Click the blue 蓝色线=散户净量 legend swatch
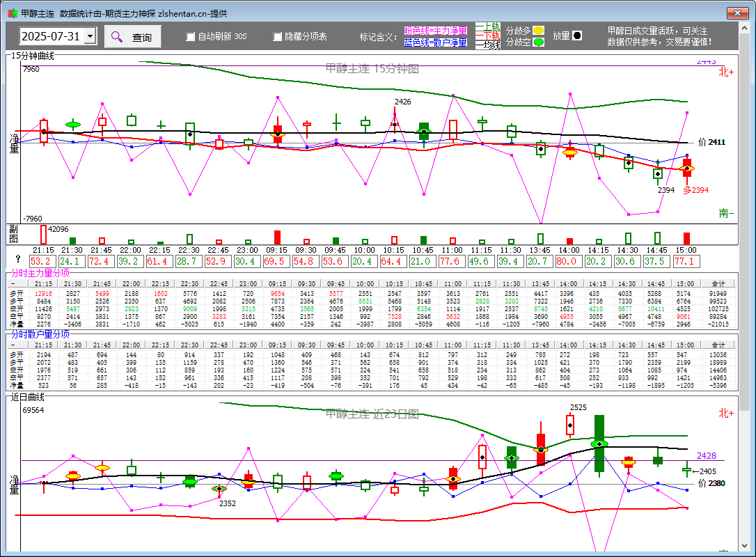The height and width of the screenshot is (557, 756). click(x=435, y=42)
